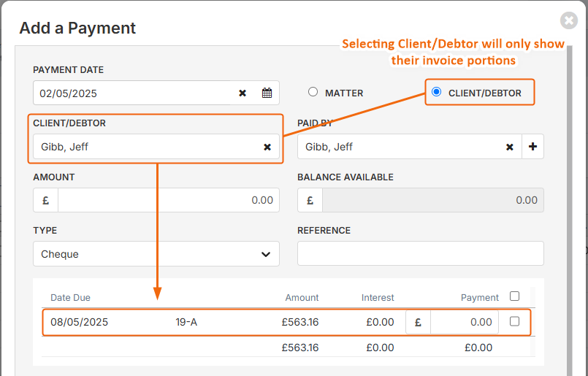Tick the checkbox for invoice 19-A
This screenshot has width=588, height=376.
pos(514,321)
